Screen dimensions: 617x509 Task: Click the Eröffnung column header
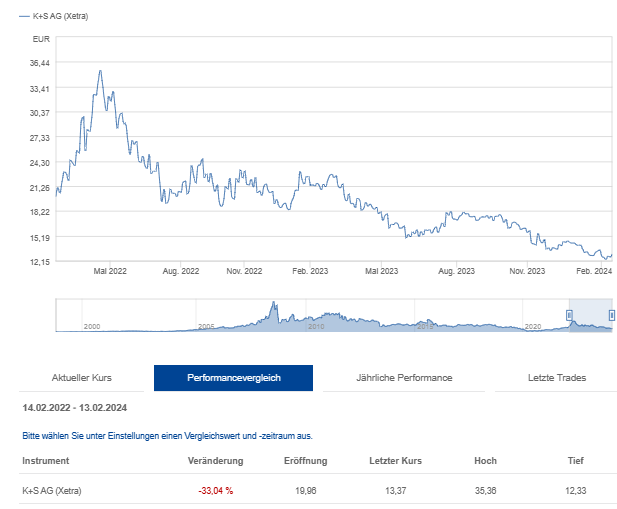point(305,461)
